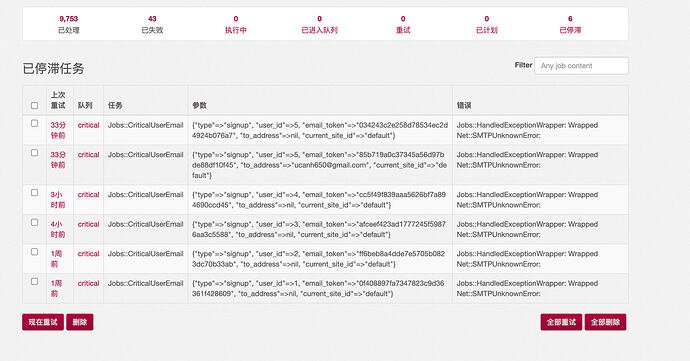Open the 已处理 stats showing 9,753
690x361 pixels.
(x=69, y=24)
